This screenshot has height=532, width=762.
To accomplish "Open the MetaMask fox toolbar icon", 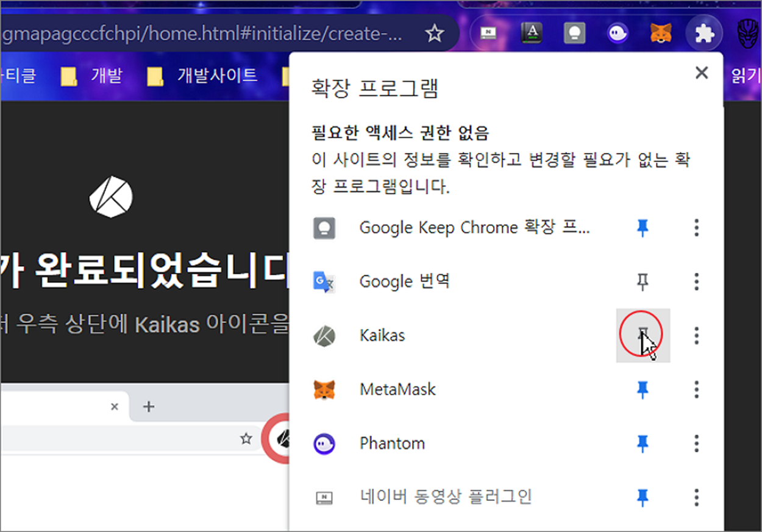I will coord(661,33).
